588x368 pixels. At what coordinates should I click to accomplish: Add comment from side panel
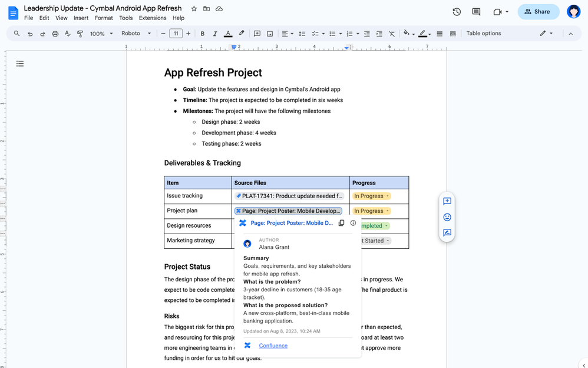click(x=447, y=201)
